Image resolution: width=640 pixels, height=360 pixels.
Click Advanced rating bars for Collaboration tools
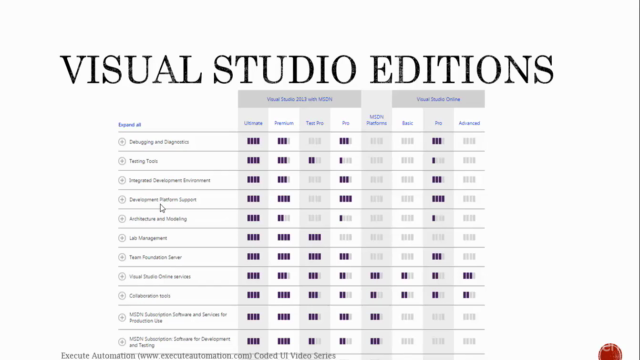tap(469, 295)
